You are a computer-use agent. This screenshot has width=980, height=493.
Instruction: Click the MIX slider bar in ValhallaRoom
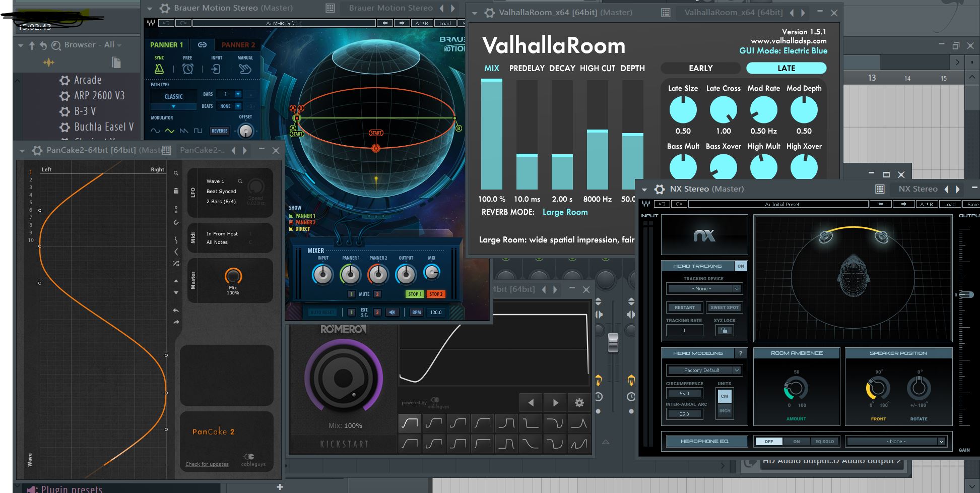[x=491, y=134]
